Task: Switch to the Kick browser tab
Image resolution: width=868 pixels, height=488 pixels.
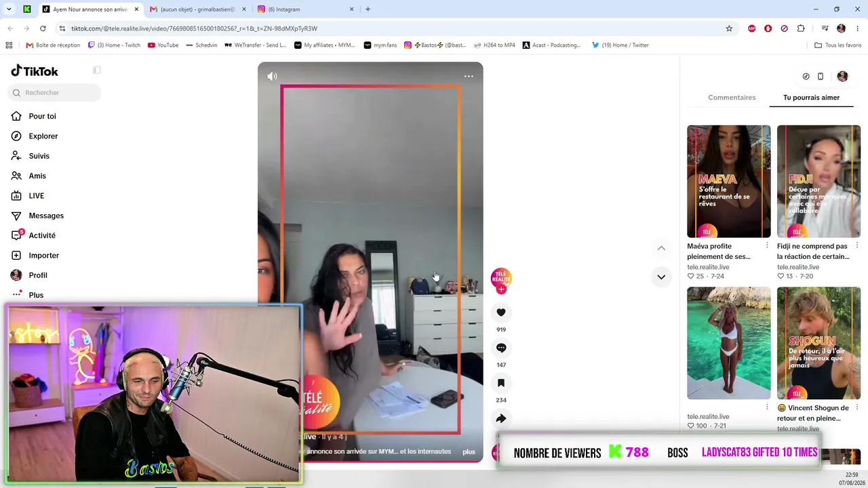Action: [x=26, y=9]
